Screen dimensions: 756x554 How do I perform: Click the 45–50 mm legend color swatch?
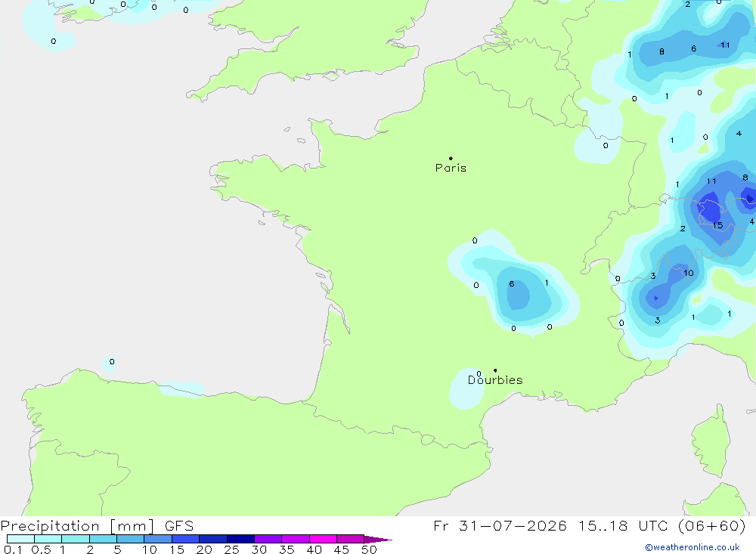(351, 539)
